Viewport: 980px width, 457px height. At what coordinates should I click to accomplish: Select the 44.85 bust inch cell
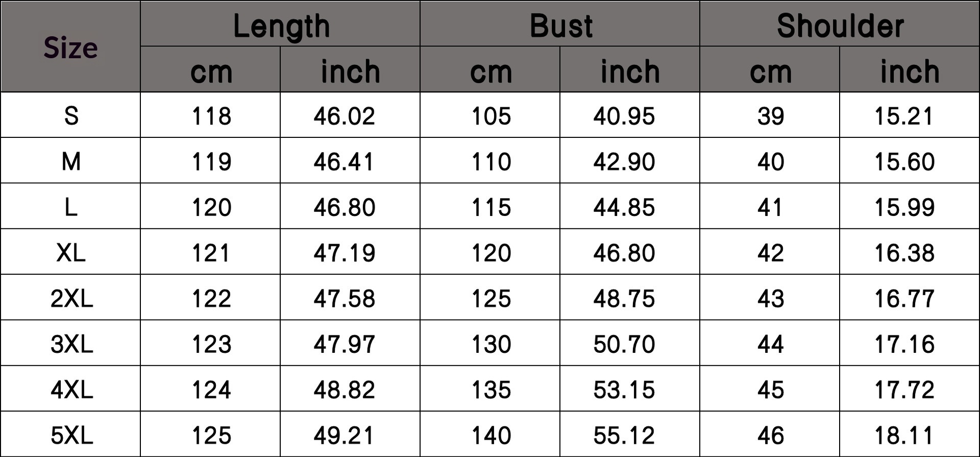click(x=624, y=207)
